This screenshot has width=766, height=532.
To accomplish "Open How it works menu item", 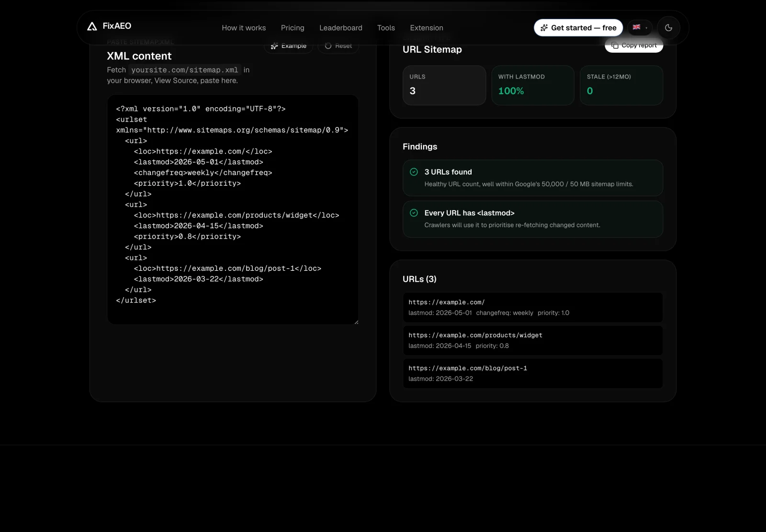I will (244, 28).
